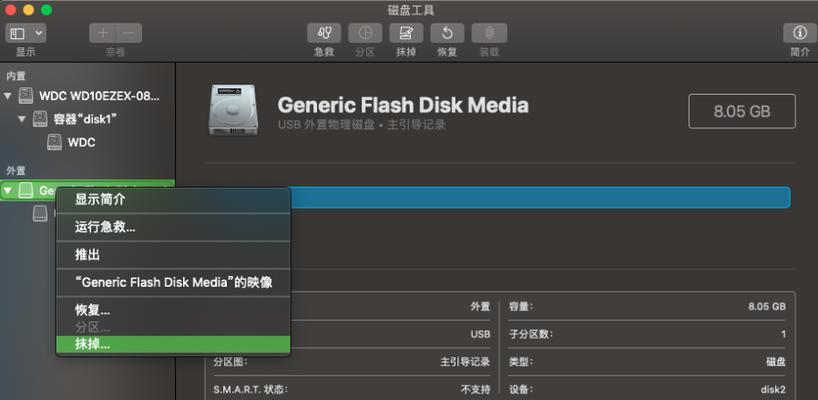Click the First Aid (急救) toolbar icon
This screenshot has height=400, width=818.
(324, 33)
